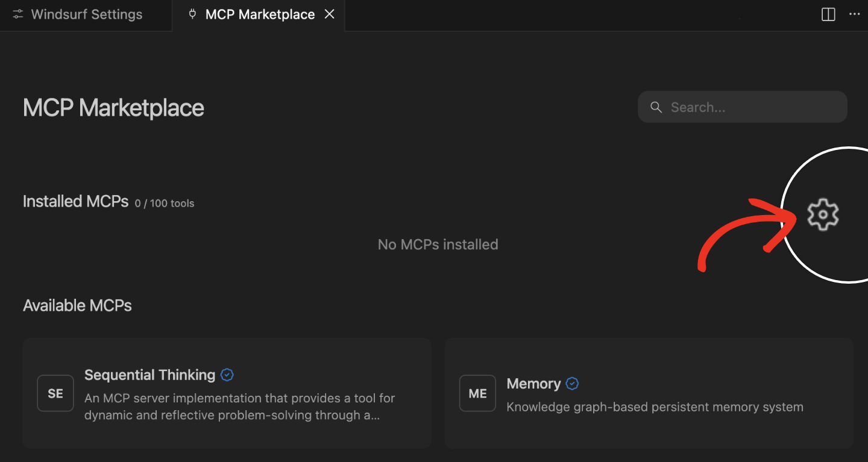Click the Windsurf Settings sliders icon

[x=17, y=14]
